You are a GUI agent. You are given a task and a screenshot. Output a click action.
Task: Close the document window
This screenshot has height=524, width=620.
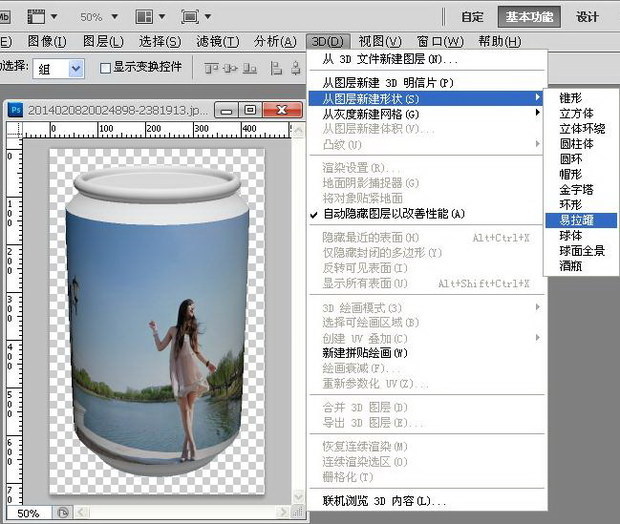[x=282, y=110]
